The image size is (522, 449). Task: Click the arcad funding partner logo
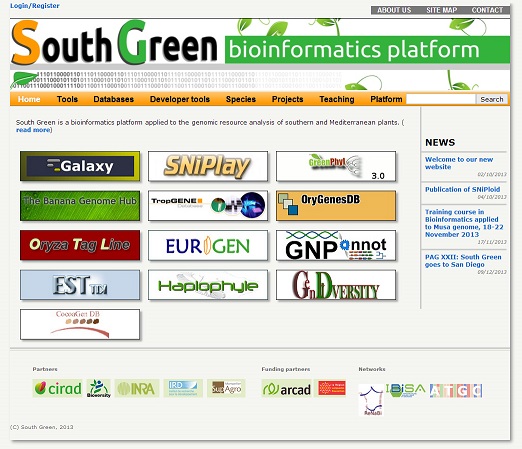(x=287, y=389)
